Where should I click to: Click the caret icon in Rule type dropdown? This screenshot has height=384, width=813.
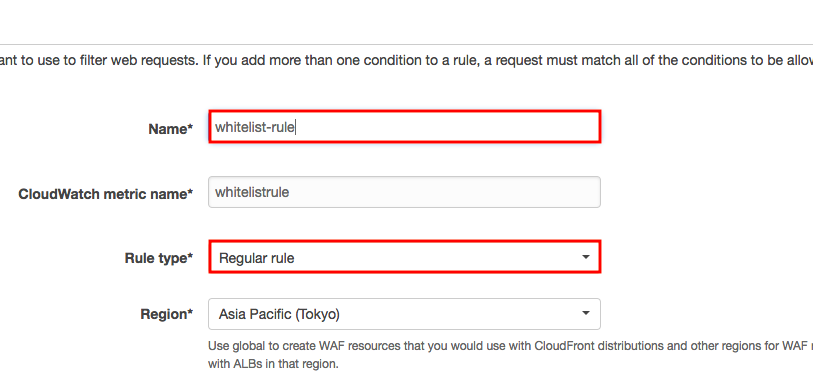coord(585,257)
